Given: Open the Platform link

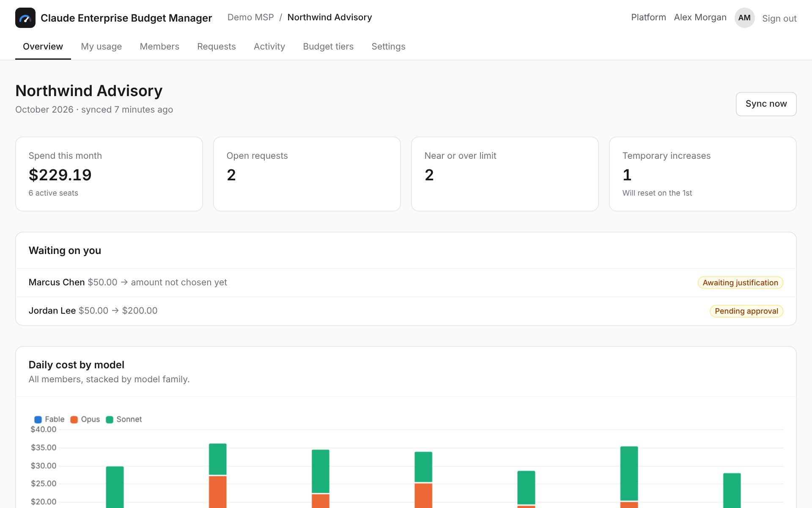Looking at the screenshot, I should [648, 17].
